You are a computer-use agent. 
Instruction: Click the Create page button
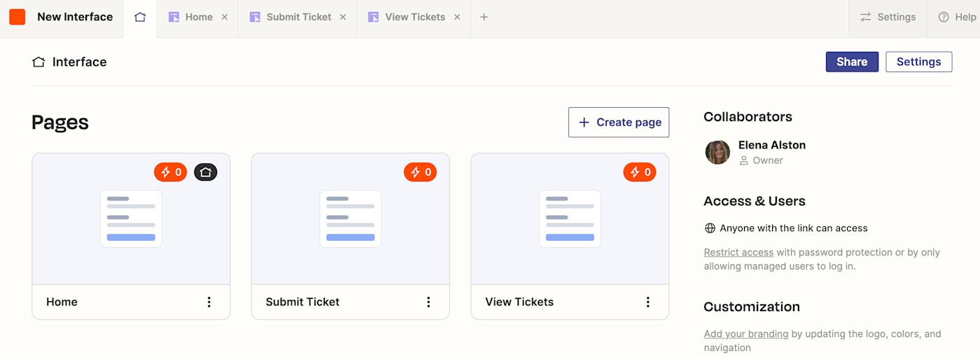(619, 122)
